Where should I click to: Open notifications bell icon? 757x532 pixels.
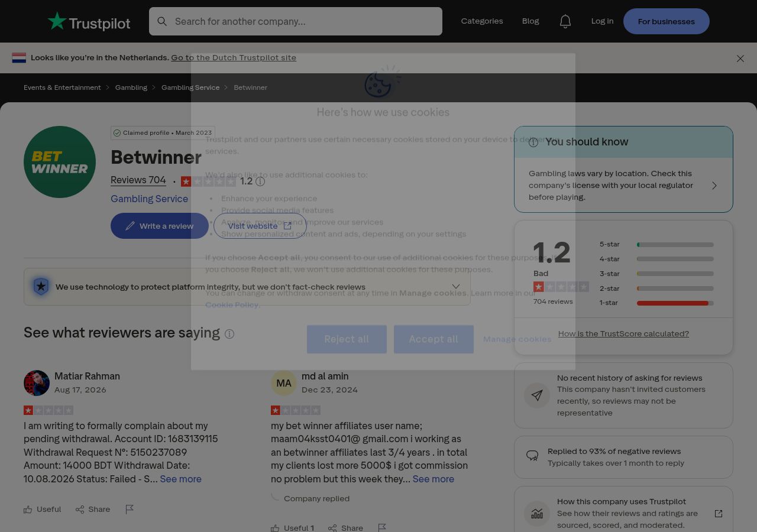point(565,21)
